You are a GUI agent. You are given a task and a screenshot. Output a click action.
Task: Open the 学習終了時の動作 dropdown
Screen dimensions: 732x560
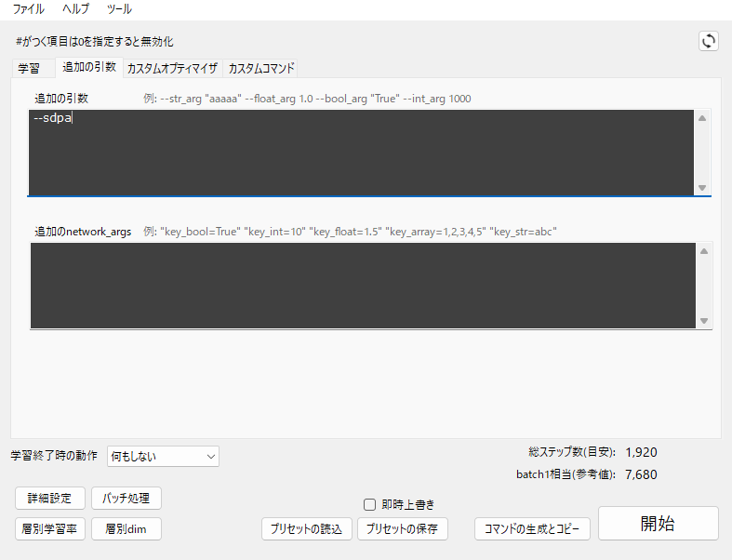point(163,456)
